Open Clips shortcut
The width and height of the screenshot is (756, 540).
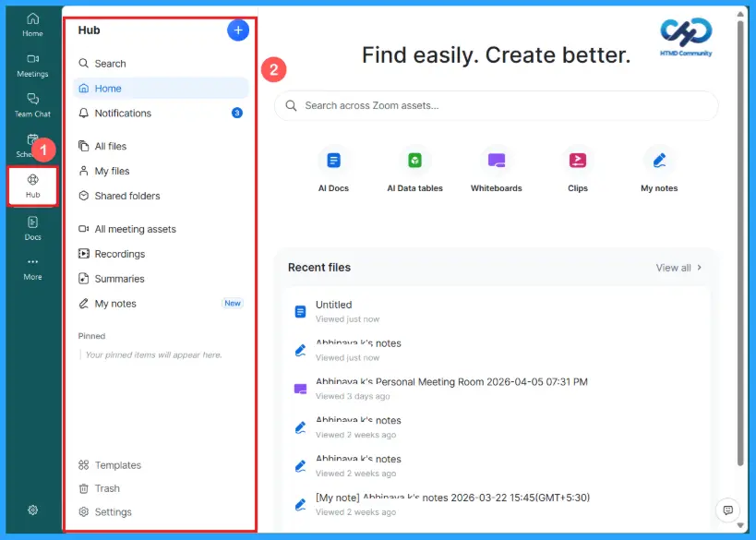coord(578,170)
